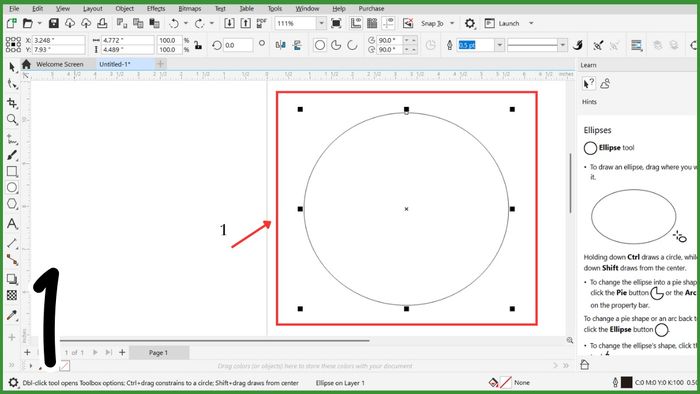Open the Launch dropdown
The height and width of the screenshot is (394, 700).
coord(531,23)
